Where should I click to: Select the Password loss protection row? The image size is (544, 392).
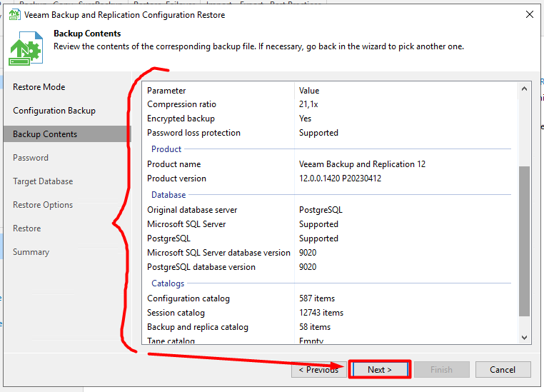pyautogui.click(x=330, y=133)
